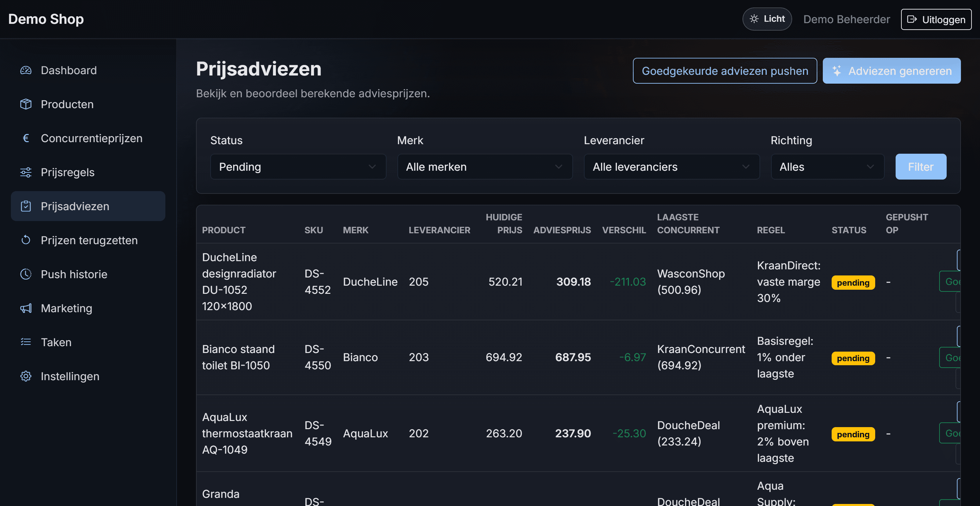
Task: Approve the DucheLine designradiator advice
Action: pyautogui.click(x=950, y=281)
